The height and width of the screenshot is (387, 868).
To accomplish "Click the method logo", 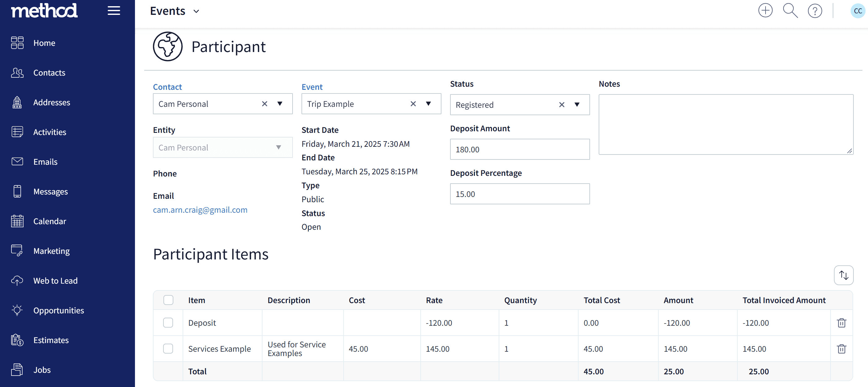I will pyautogui.click(x=45, y=11).
